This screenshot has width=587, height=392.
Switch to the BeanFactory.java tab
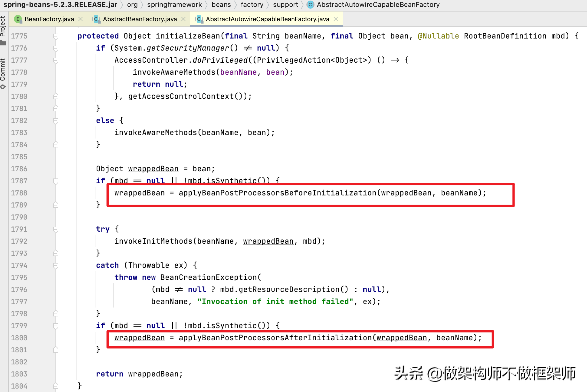coord(49,19)
